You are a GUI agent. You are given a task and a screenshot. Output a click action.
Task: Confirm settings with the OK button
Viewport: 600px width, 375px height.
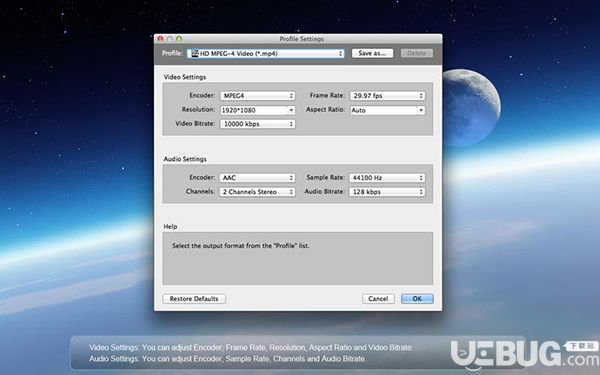[x=417, y=299]
